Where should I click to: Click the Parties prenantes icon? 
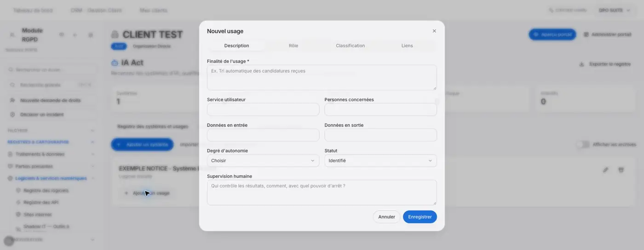coord(11,166)
